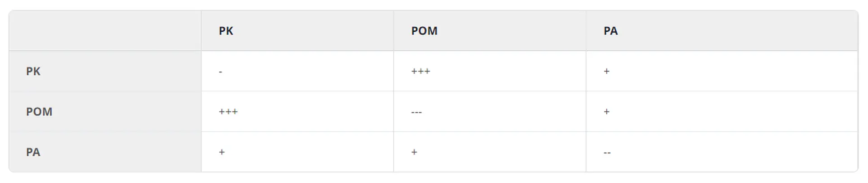Select the POM row header

pos(39,111)
